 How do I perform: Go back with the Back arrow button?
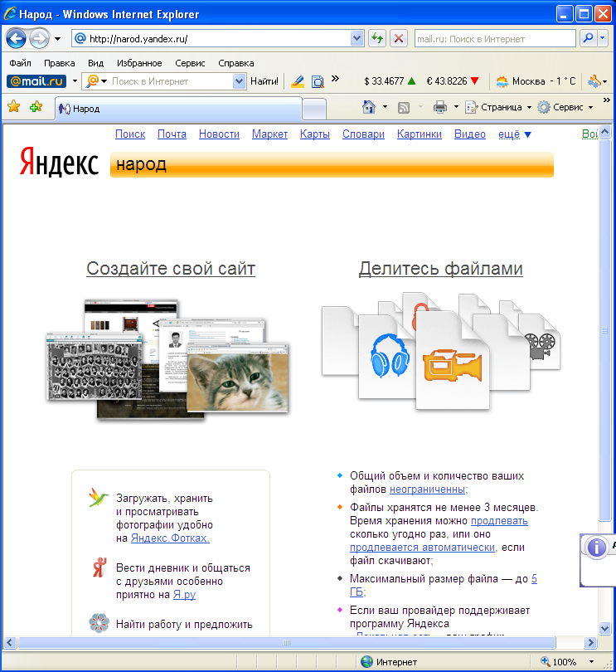point(17,38)
